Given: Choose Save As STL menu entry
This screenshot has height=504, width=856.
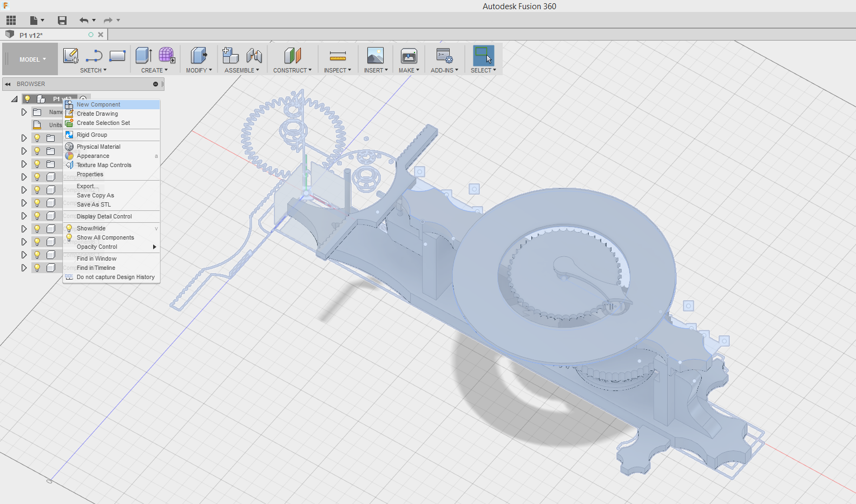Looking at the screenshot, I should [111, 204].
